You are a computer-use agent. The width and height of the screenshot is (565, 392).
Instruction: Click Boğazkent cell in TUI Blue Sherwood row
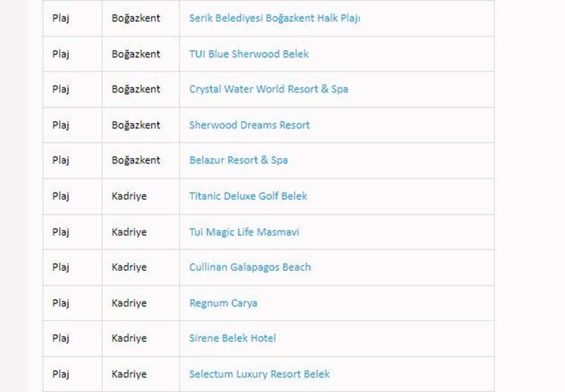tap(136, 54)
